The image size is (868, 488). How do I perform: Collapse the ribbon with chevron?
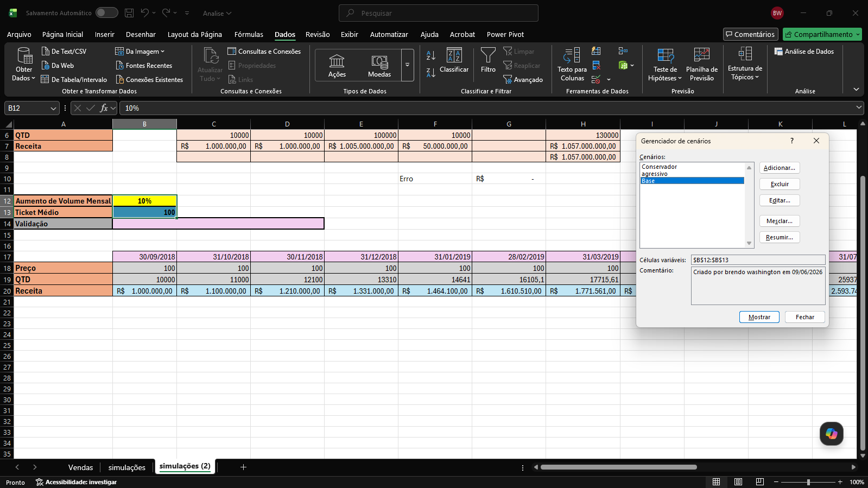[856, 90]
